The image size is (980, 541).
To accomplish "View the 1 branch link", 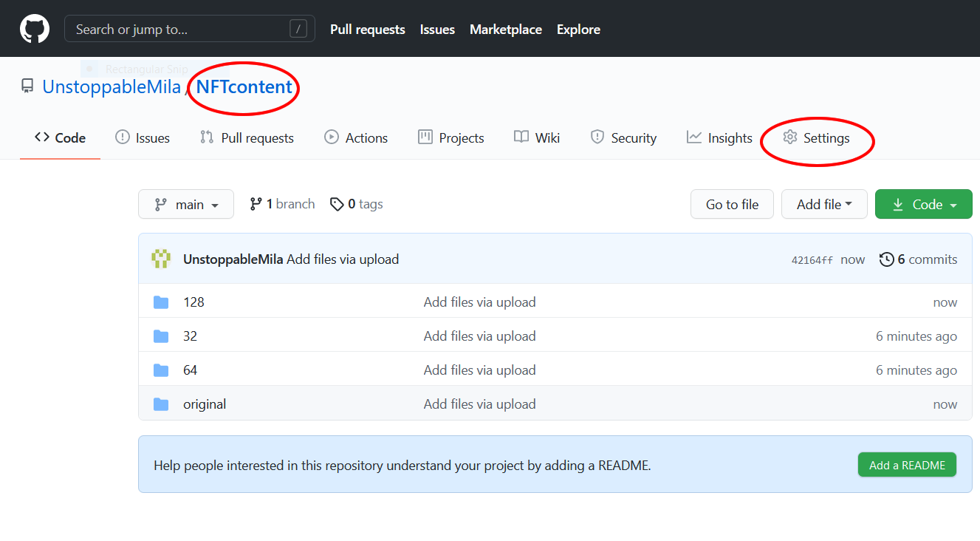I will pyautogui.click(x=282, y=204).
